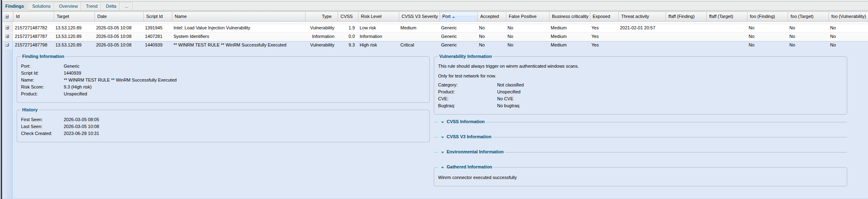Sort by the Threat activity column
Viewport: 868px width, 199px height.
click(x=635, y=16)
